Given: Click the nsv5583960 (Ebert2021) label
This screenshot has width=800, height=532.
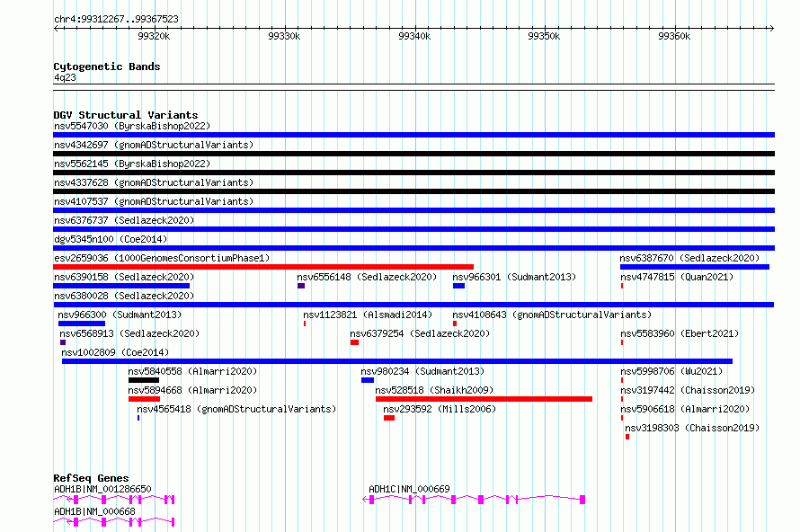Looking at the screenshot, I should point(680,333).
